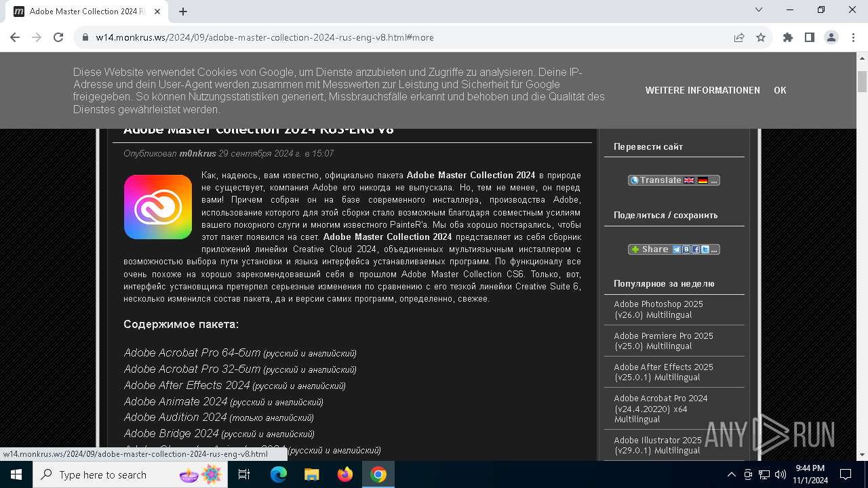
Task: Click author name m0nkrus
Action: (x=197, y=154)
